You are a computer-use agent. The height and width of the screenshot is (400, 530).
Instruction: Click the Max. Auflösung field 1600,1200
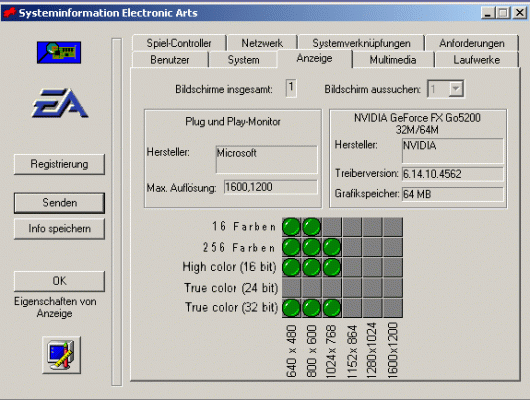[271, 187]
